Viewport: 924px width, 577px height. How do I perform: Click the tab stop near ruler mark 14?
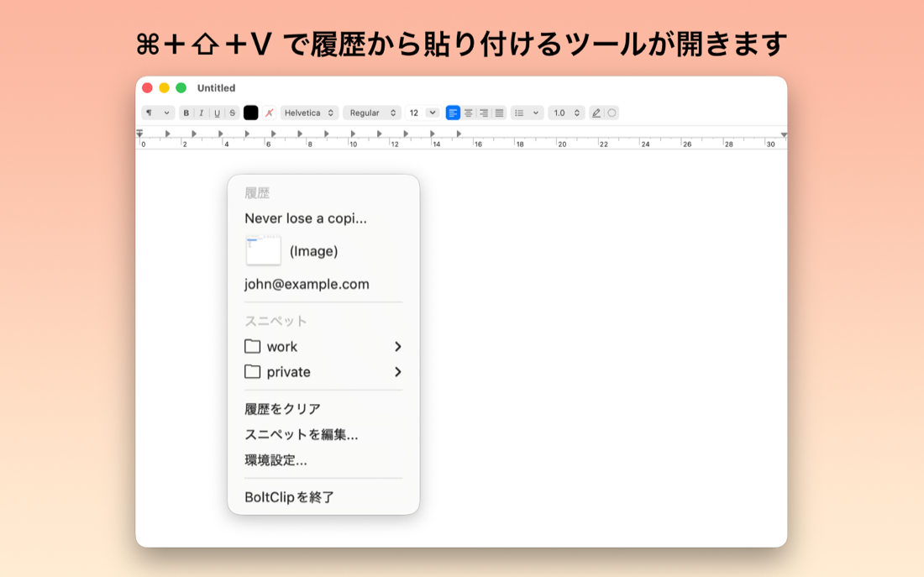pos(432,134)
